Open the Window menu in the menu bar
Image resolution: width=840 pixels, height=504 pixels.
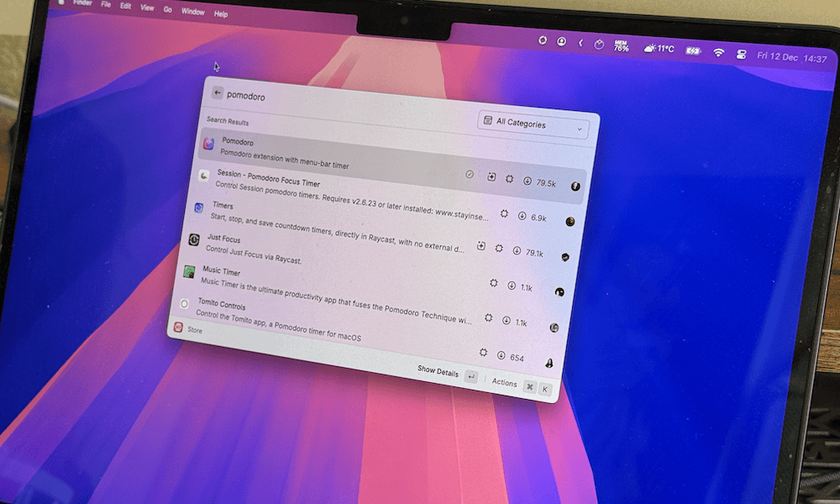tap(193, 11)
